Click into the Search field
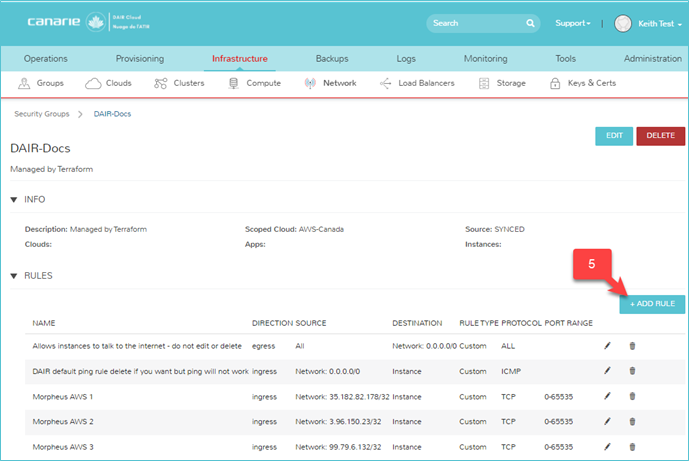Screen dimensions: 689x461 pyautogui.click(x=490, y=23)
